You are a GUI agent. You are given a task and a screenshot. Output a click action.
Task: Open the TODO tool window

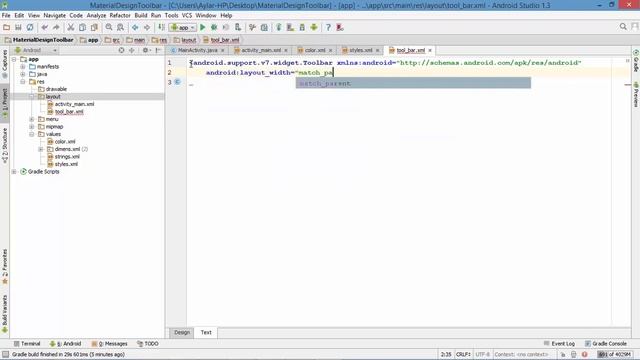pos(148,344)
